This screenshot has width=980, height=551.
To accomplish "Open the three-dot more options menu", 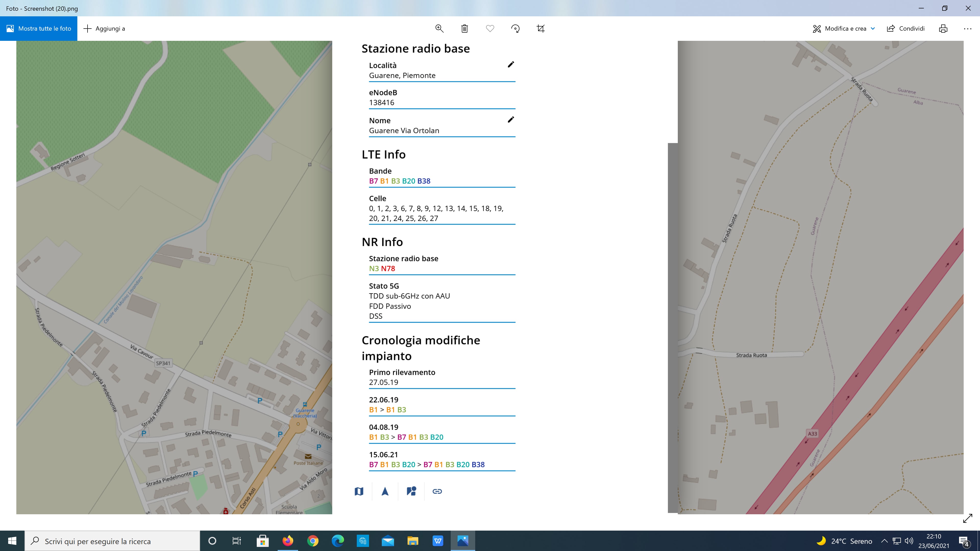I will pyautogui.click(x=967, y=29).
